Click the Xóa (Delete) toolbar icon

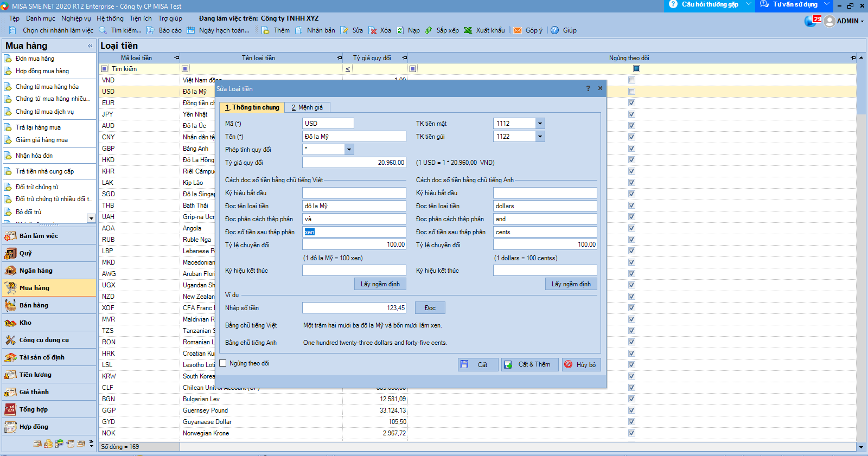pyautogui.click(x=372, y=30)
